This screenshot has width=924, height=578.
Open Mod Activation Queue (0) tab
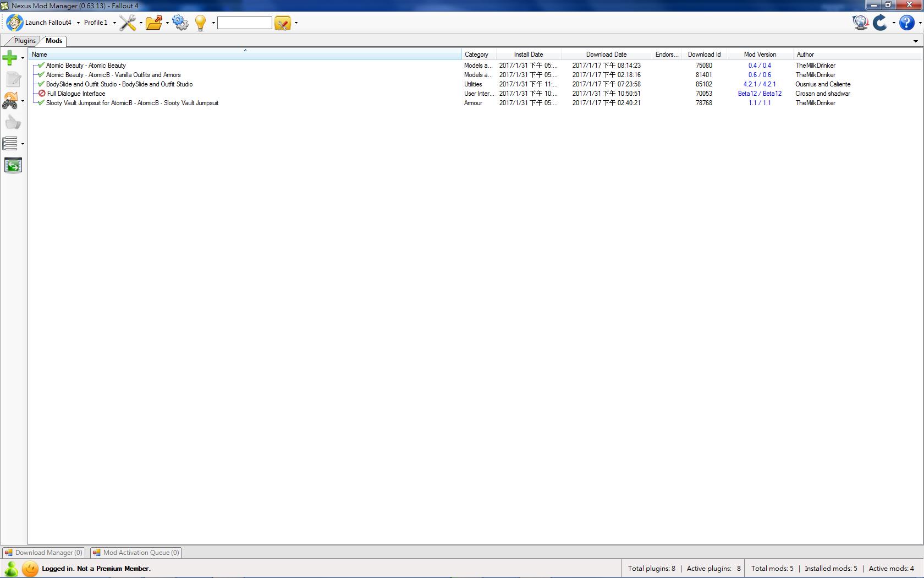click(136, 553)
